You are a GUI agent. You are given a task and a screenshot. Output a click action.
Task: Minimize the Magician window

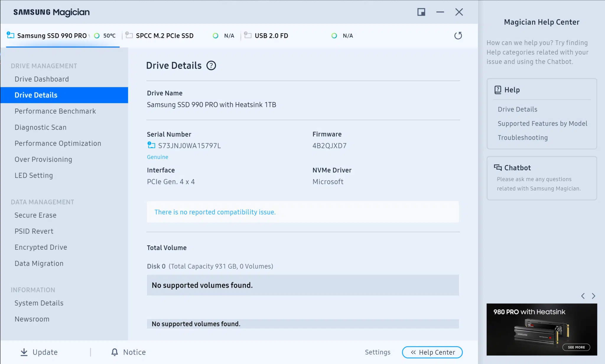(x=440, y=12)
